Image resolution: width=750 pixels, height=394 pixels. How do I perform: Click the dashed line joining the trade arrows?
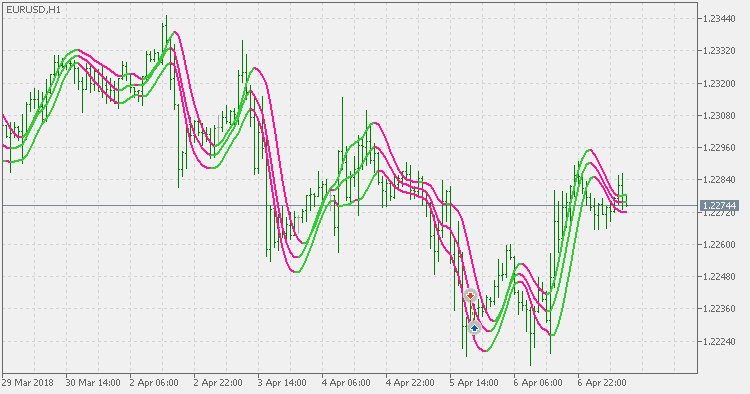pos(473,312)
